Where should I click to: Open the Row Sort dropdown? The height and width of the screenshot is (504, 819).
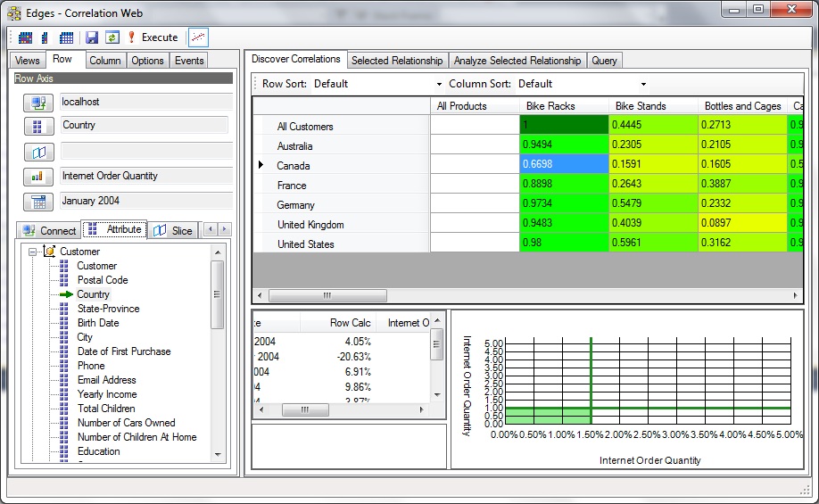(438, 84)
